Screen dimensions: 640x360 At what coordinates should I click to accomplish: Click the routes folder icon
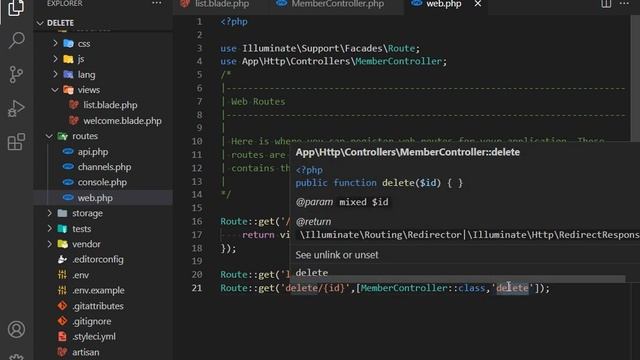(63, 136)
